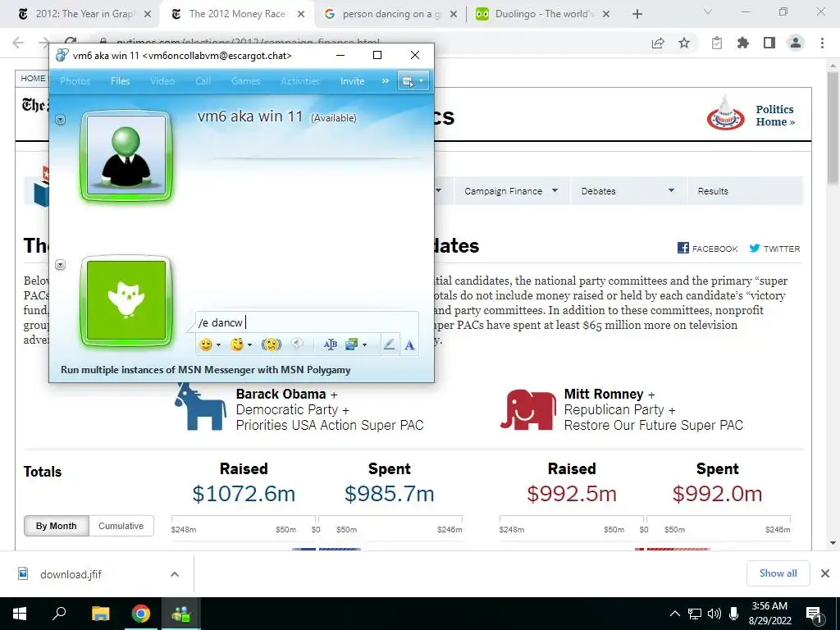
Task: Send a nudge with the shaking face icon
Action: pos(271,345)
